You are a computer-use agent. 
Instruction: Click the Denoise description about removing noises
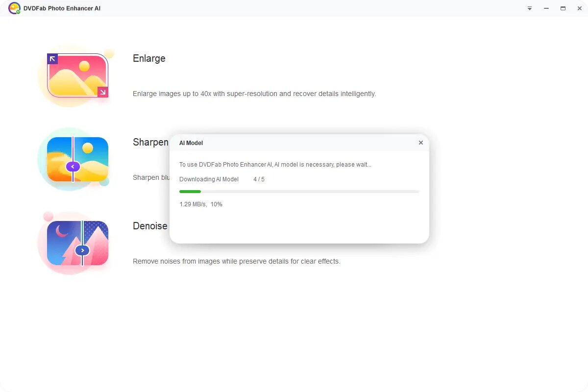pyautogui.click(x=236, y=261)
